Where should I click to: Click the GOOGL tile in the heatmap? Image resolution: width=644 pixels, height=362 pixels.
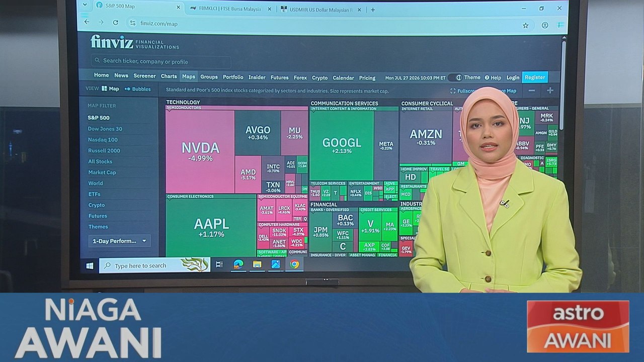click(x=342, y=146)
